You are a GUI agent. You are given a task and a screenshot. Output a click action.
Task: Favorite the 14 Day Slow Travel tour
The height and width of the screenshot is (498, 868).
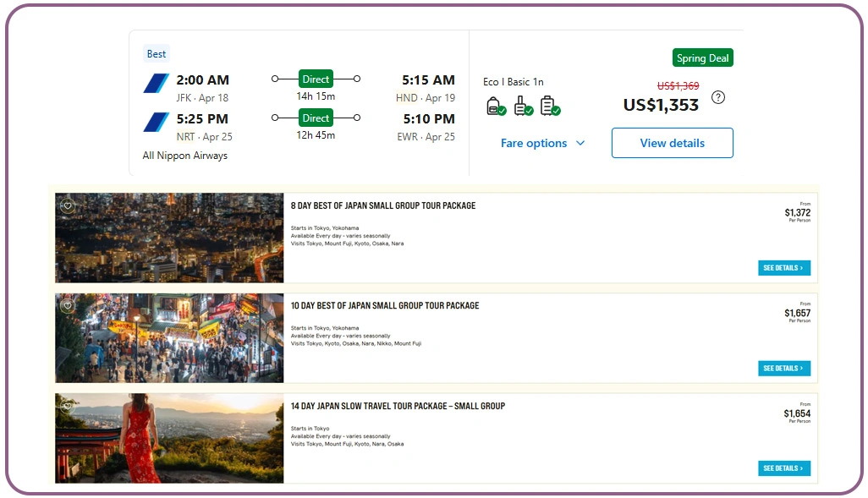click(x=67, y=406)
